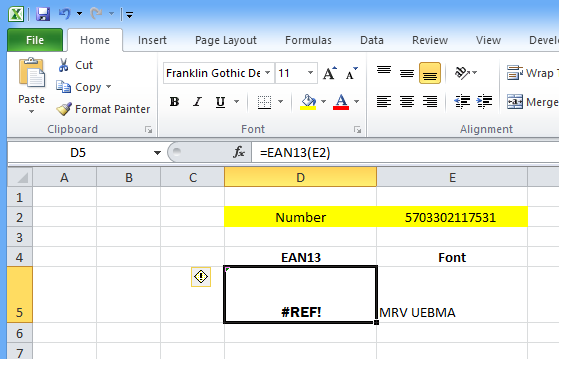Viewport: 562px width, 365px height.
Task: Increase the cell indent
Action: (x=484, y=102)
